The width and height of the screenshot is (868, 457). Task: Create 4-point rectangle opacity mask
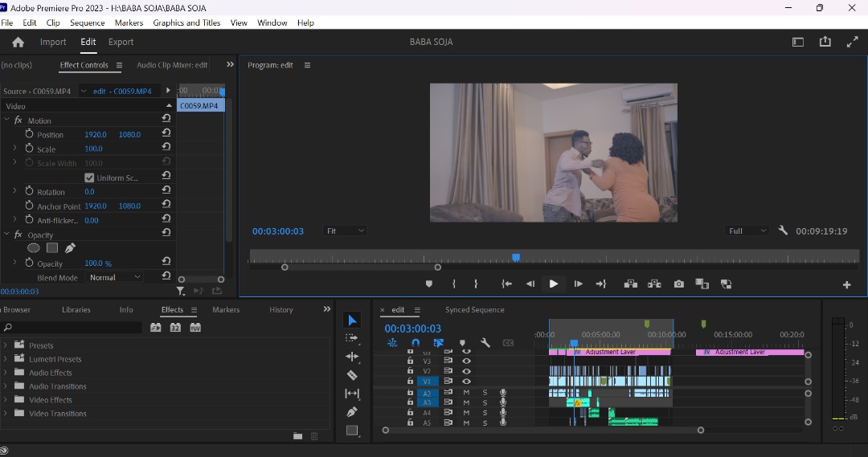pos(52,248)
